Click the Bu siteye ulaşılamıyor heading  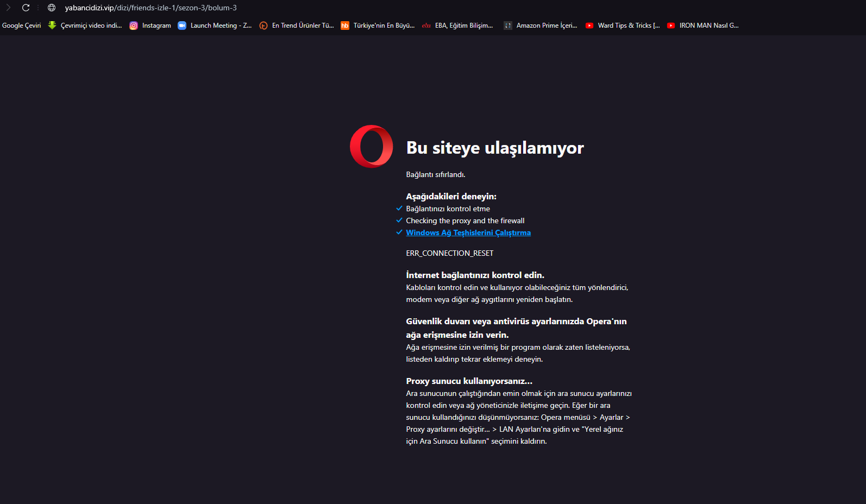click(495, 148)
